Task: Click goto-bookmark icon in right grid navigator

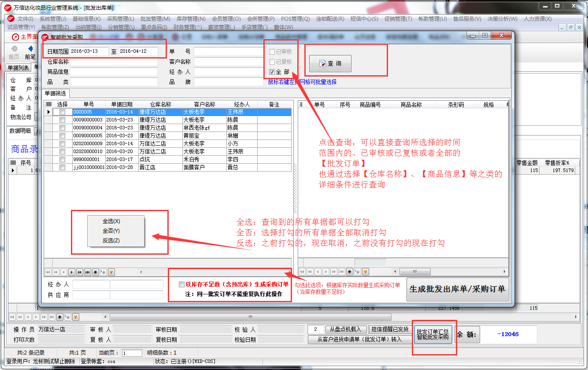Action: pyautogui.click(x=358, y=272)
